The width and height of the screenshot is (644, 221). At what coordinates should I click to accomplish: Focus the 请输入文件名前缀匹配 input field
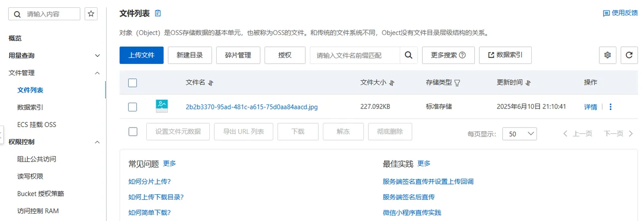point(355,55)
